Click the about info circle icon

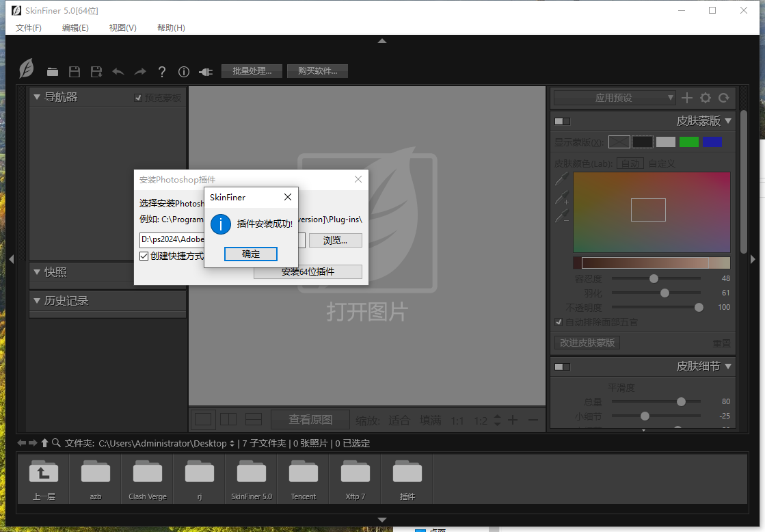click(x=183, y=72)
